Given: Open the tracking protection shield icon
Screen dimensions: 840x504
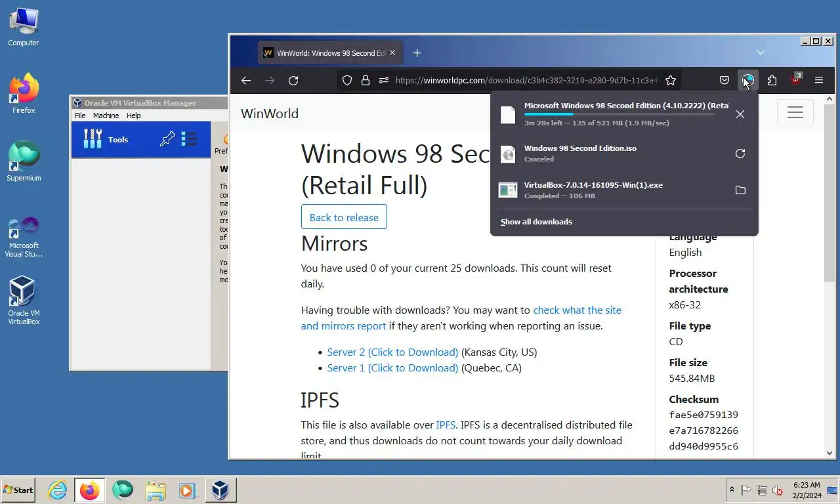Looking at the screenshot, I should [347, 80].
